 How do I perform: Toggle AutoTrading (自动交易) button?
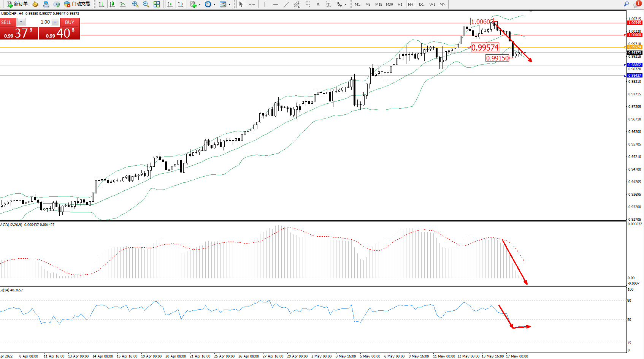point(77,4)
